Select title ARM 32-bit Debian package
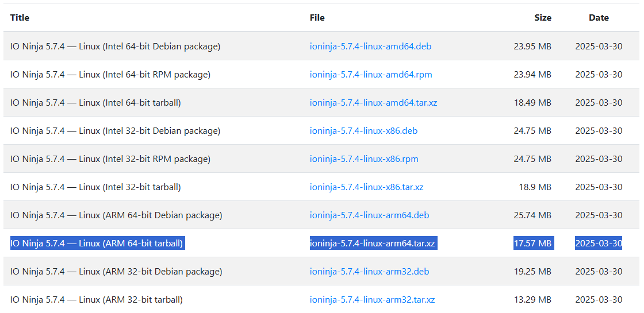644x313 pixels. [x=116, y=271]
